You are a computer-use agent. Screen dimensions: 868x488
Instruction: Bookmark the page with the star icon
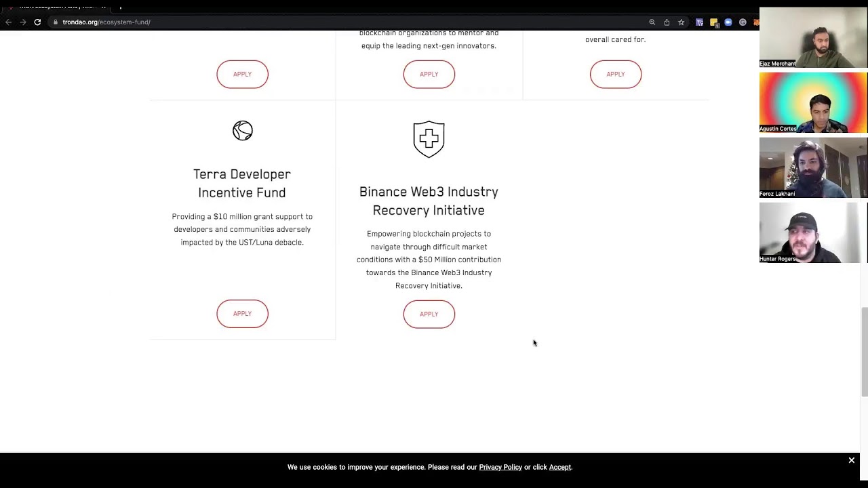pyautogui.click(x=682, y=22)
